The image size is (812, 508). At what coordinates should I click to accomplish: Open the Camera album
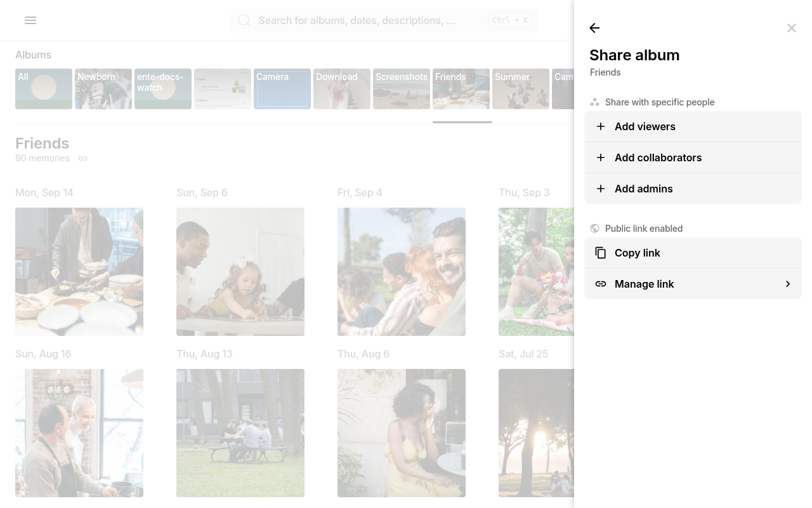282,89
